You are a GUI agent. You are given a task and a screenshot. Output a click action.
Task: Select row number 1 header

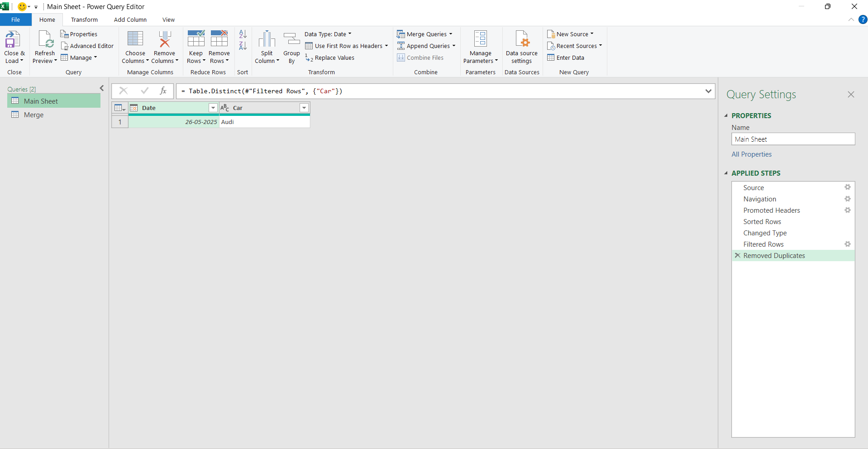[120, 122]
